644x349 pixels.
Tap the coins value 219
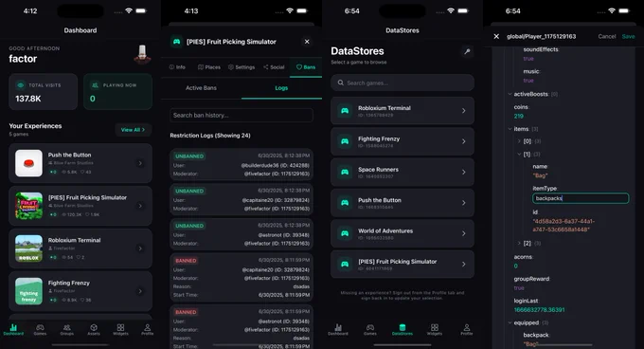pyautogui.click(x=519, y=117)
